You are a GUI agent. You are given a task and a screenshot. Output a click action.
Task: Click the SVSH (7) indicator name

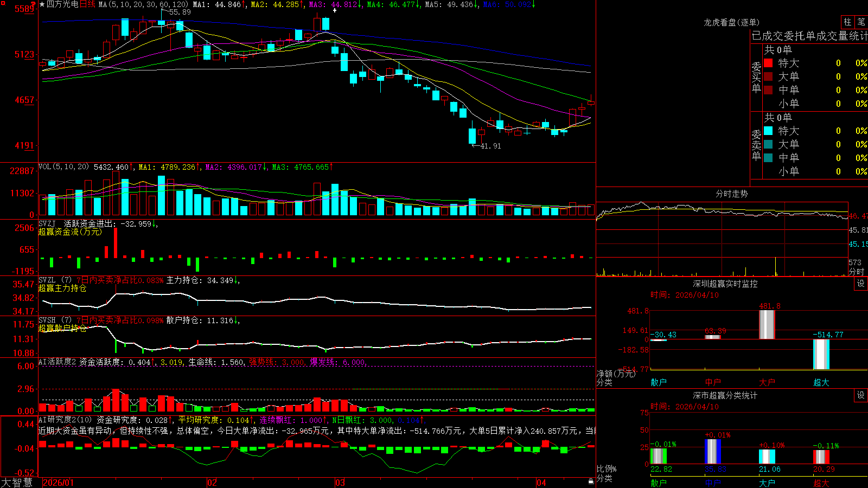(x=55, y=320)
